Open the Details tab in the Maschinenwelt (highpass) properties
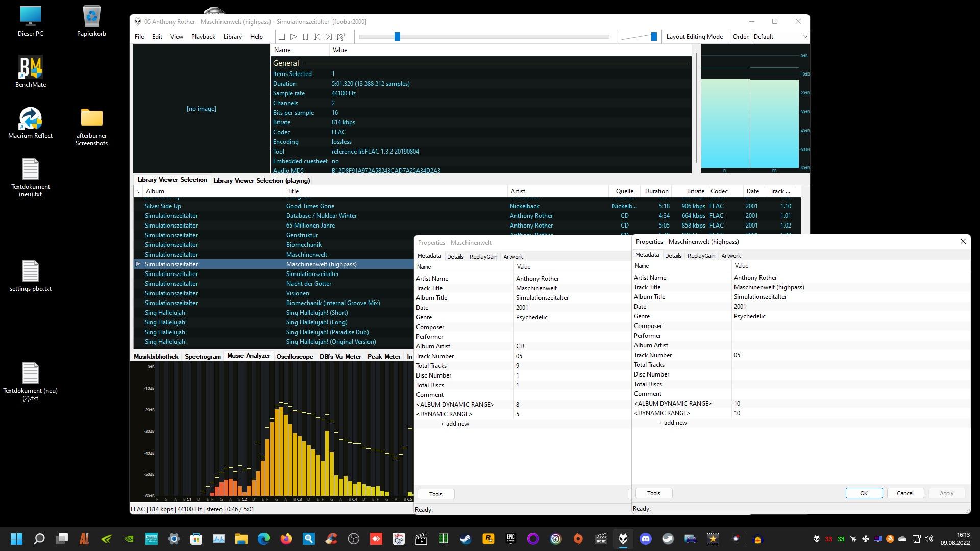980x551 pixels. click(673, 256)
